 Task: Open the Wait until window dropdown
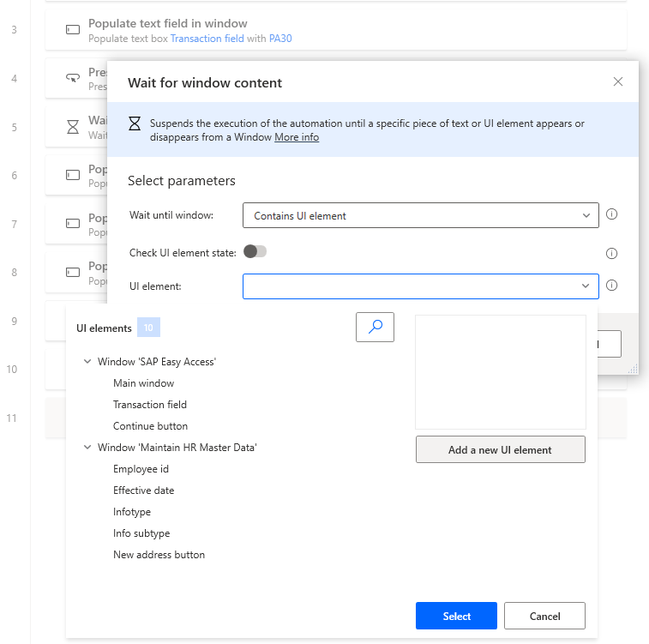click(421, 215)
